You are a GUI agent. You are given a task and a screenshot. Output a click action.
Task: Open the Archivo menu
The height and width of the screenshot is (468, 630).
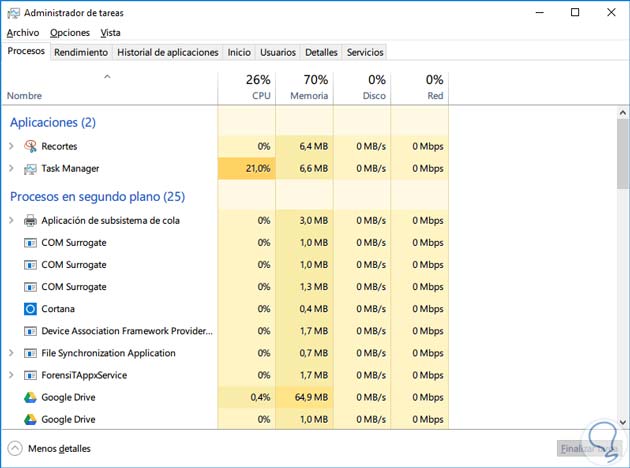[x=22, y=33]
